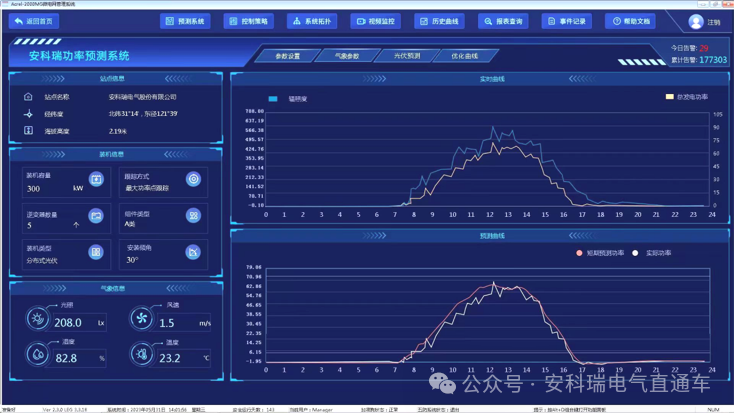The image size is (734, 413).
Task: Click the 最大功率点跟踪 tracking mode text
Action: [147, 188]
